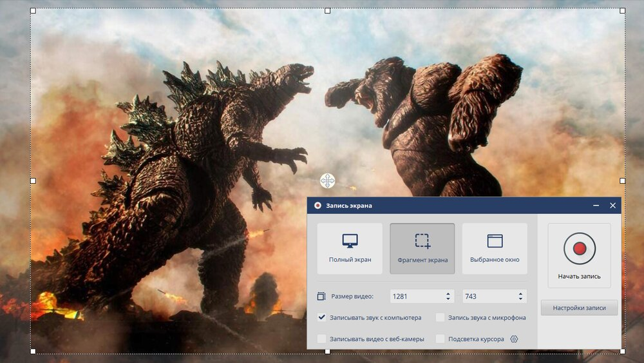
Task: Open cursor highlight settings gear icon
Action: [x=514, y=338]
